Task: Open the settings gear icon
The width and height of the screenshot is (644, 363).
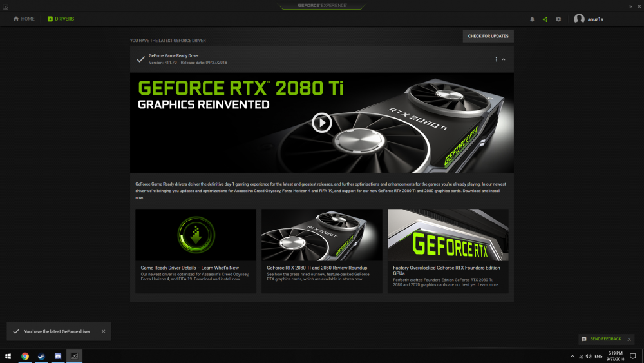Action: click(x=558, y=19)
